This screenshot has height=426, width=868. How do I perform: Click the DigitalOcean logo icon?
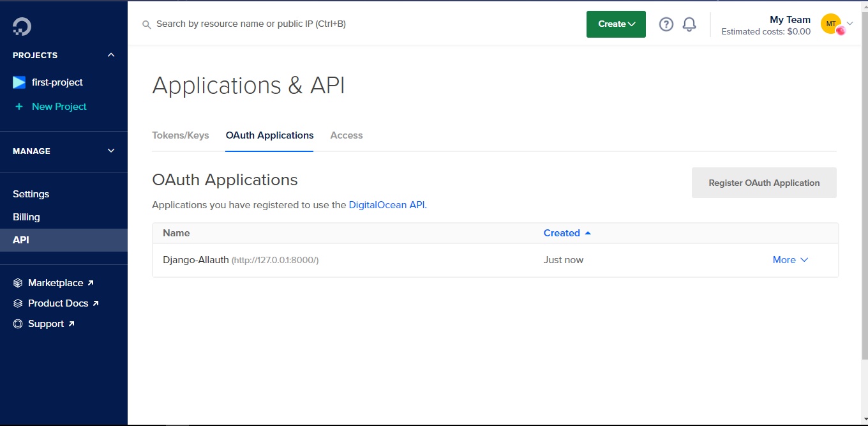(x=22, y=26)
